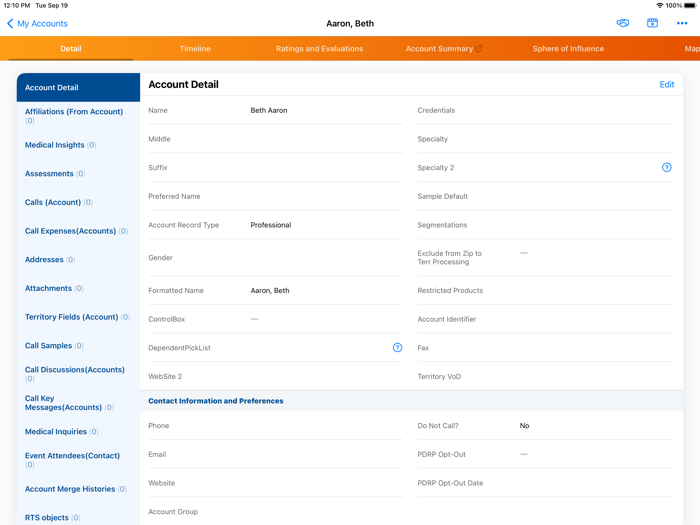Tap the back chevron beside My Accounts
700x525 pixels.
click(10, 24)
